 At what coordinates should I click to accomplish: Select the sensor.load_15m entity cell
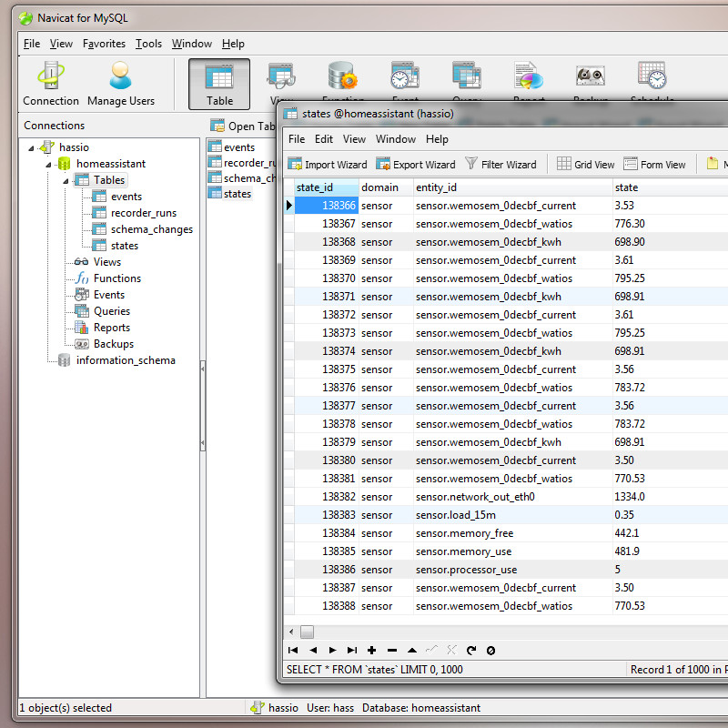point(512,515)
